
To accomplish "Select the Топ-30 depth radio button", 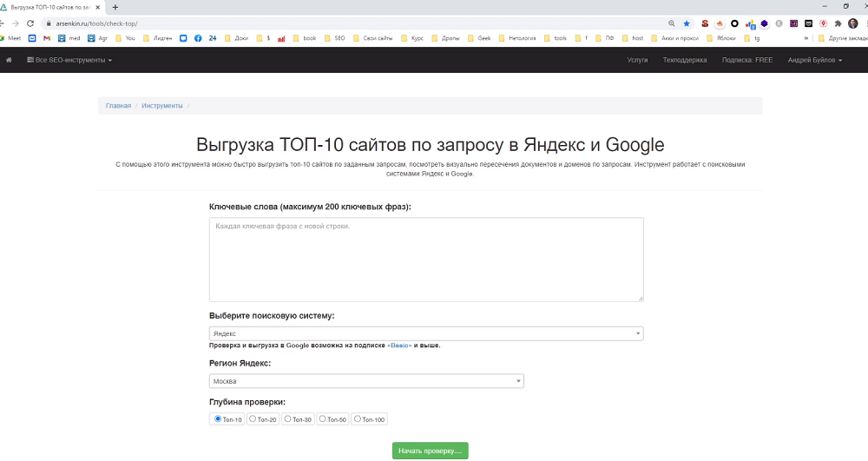I will (x=287, y=419).
